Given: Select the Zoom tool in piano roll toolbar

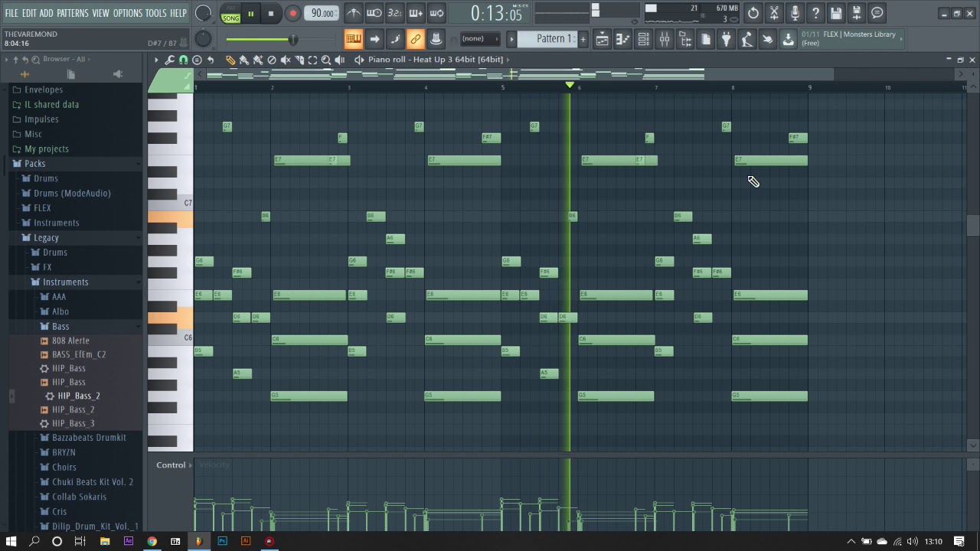Looking at the screenshot, I should pyautogui.click(x=326, y=60).
